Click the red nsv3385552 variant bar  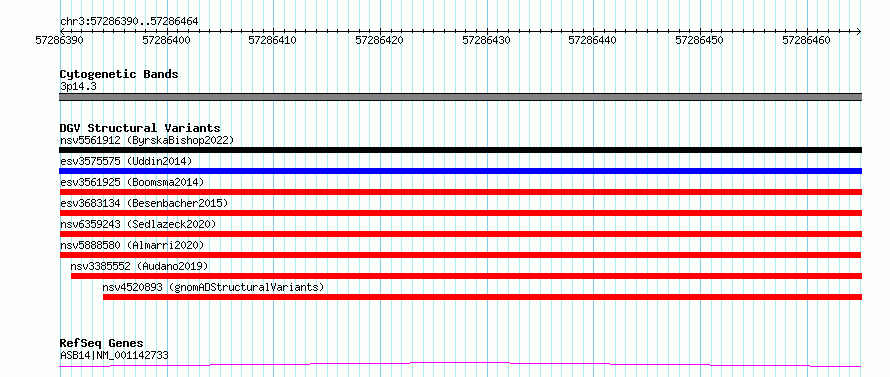tap(466, 276)
